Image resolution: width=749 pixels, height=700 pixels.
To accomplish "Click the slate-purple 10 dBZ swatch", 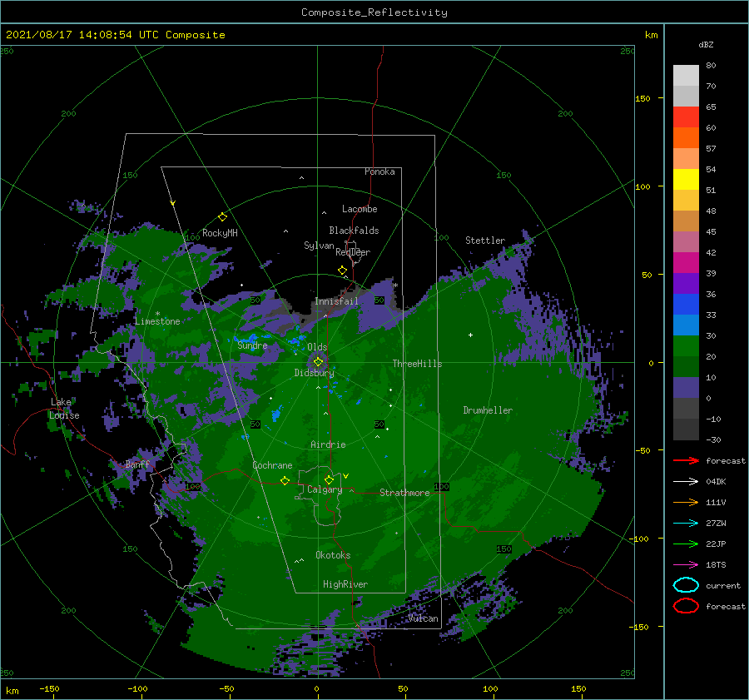I will (686, 388).
